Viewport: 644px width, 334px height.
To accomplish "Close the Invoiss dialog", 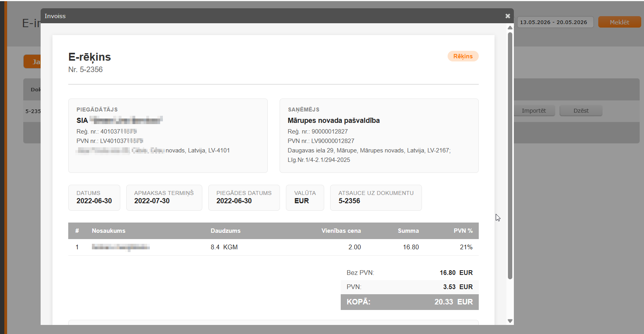I will tap(508, 16).
